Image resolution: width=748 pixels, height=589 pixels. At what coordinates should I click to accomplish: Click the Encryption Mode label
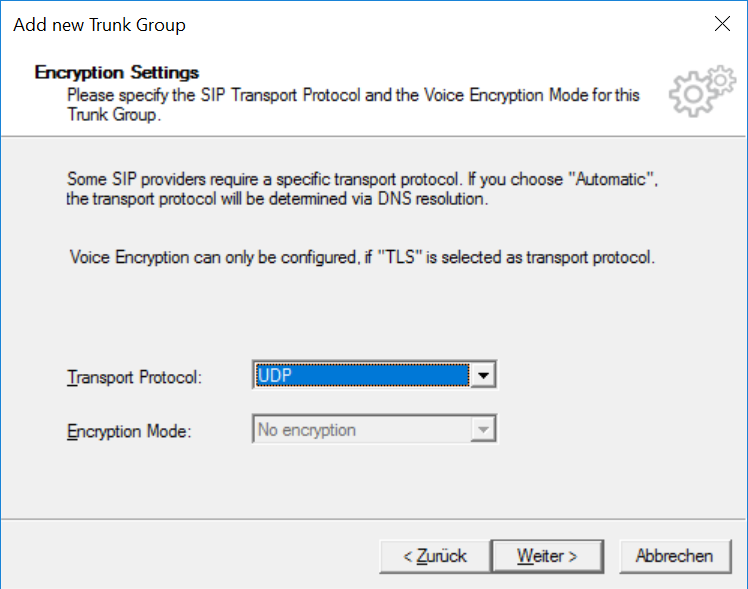coord(129,431)
